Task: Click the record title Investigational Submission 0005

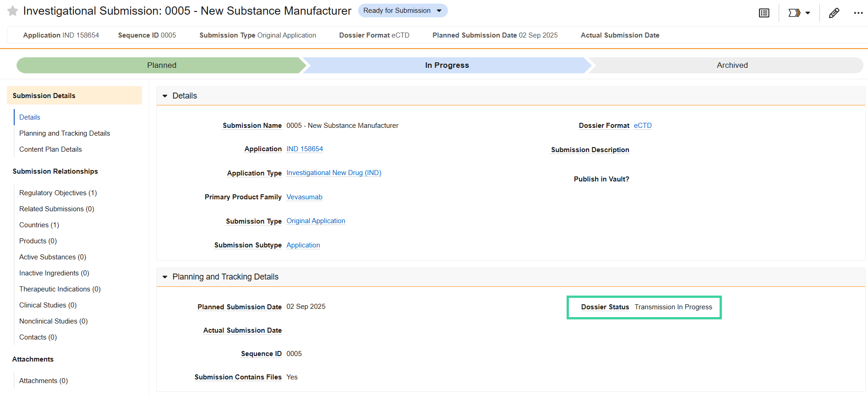Action: pos(187,11)
